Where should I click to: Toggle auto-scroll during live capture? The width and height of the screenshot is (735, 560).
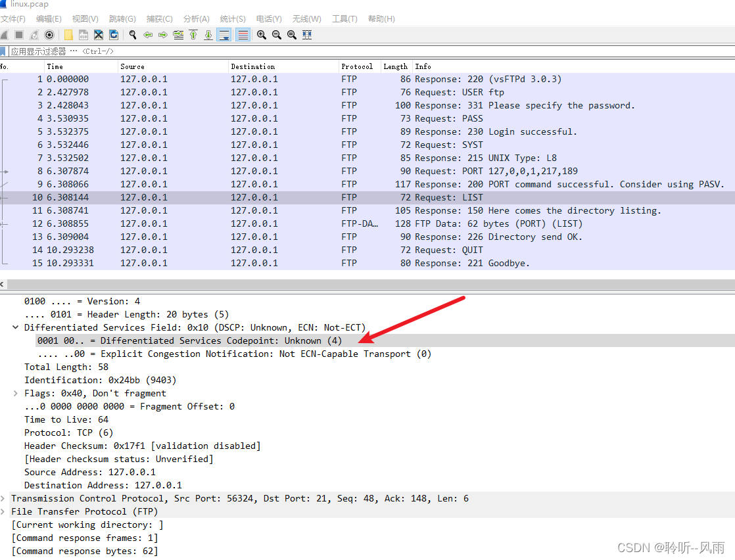225,35
